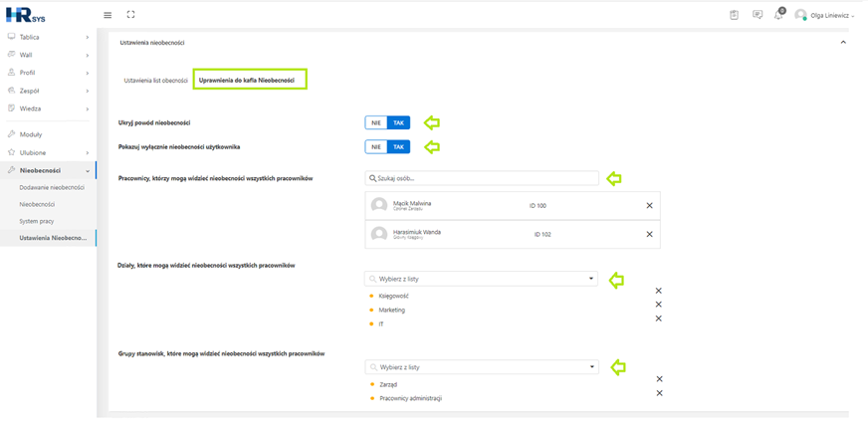Open the clipboard tasks icon in header
The height and width of the screenshot is (429, 868).
click(734, 15)
